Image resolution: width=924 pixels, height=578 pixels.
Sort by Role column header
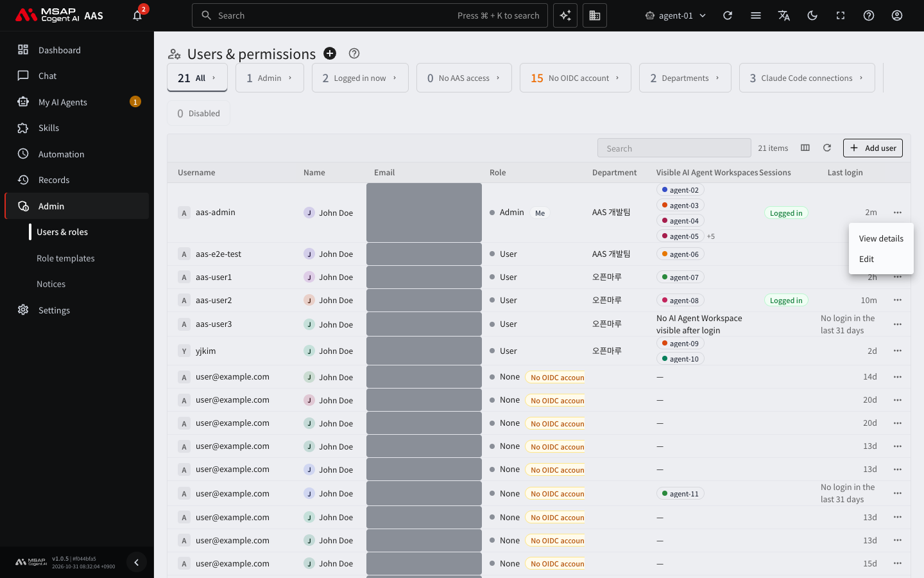point(498,172)
